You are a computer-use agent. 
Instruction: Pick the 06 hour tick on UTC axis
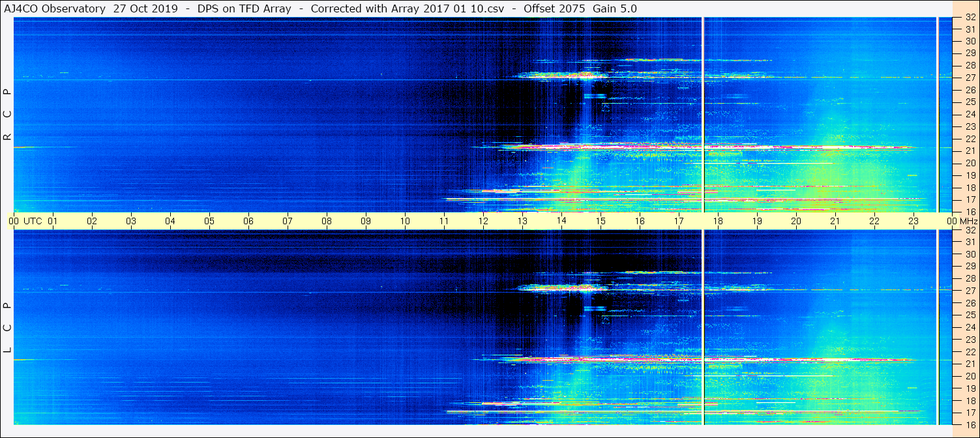[248, 221]
